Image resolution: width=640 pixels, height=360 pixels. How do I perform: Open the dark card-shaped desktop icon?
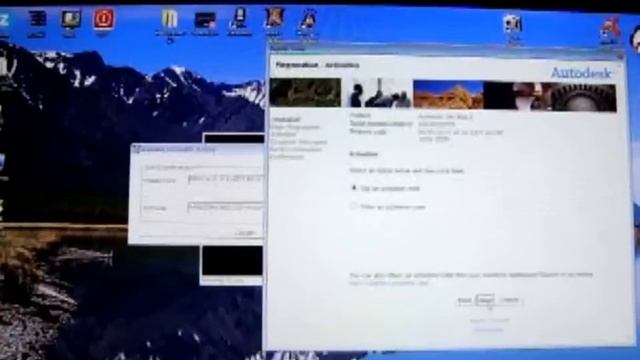click(205, 20)
